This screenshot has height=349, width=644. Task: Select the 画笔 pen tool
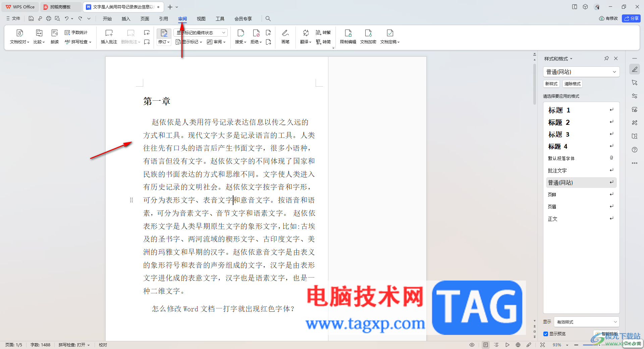[x=285, y=37]
